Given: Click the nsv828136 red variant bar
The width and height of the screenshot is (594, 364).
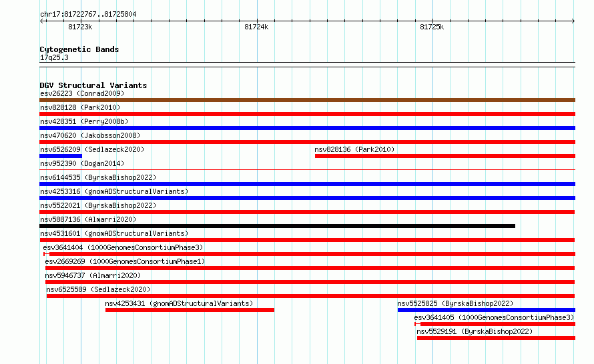Looking at the screenshot, I should click(445, 156).
